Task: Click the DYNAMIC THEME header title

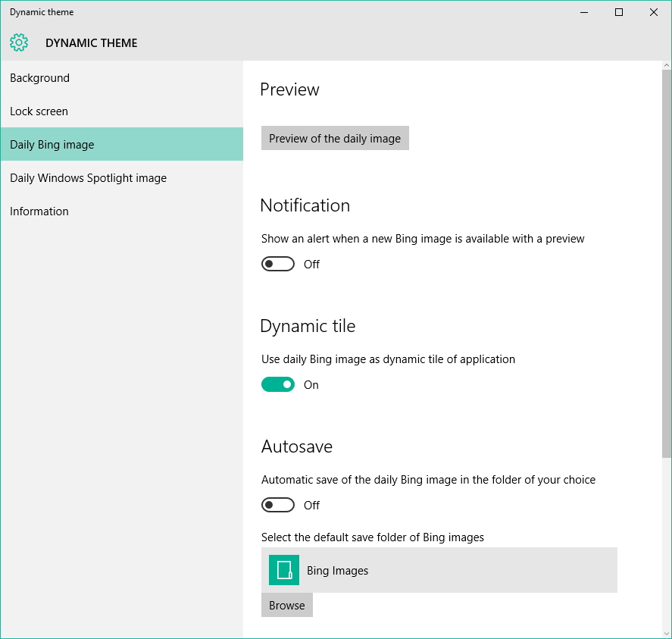Action: pos(91,43)
